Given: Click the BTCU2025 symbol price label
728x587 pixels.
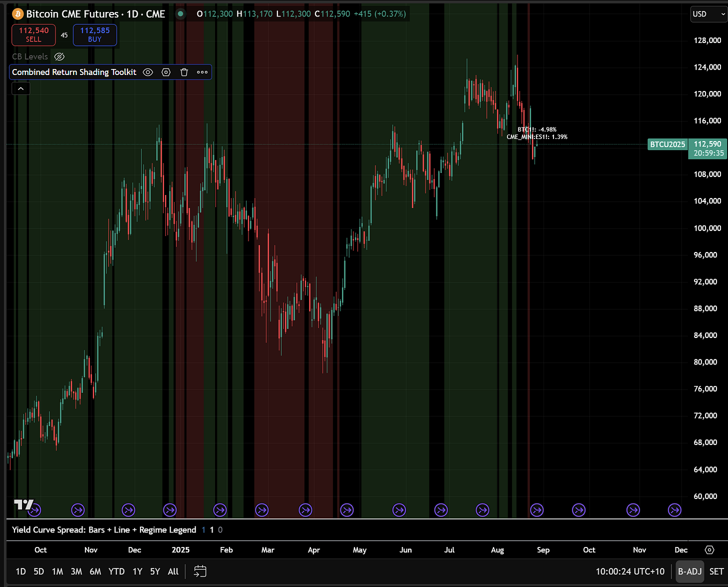Looking at the screenshot, I should coord(667,144).
